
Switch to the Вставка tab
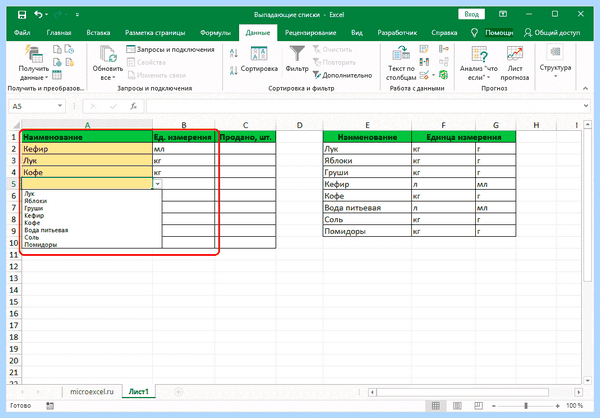point(98,33)
